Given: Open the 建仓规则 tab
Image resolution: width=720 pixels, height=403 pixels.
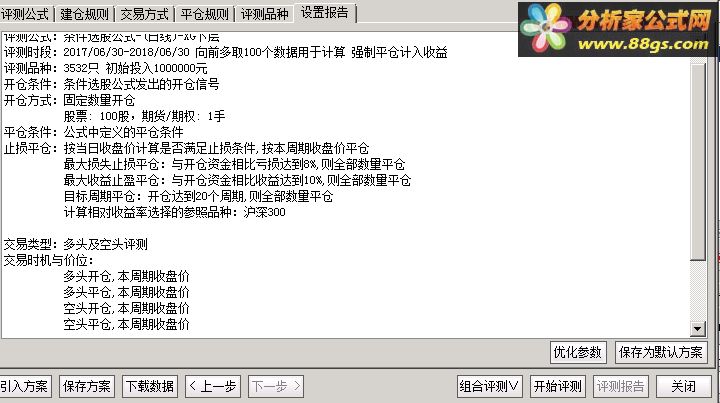Looking at the screenshot, I should 84,14.
